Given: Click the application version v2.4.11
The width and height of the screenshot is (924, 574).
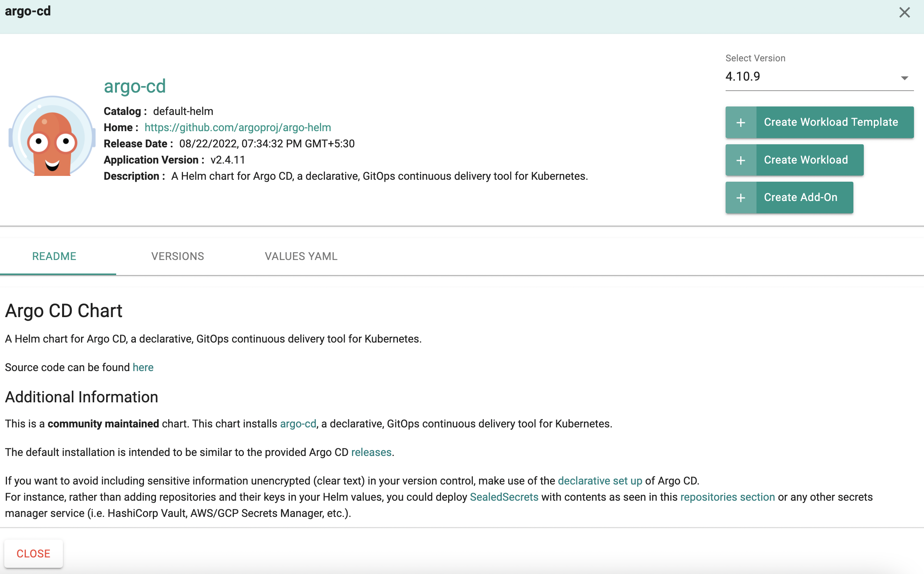Looking at the screenshot, I should tap(228, 160).
